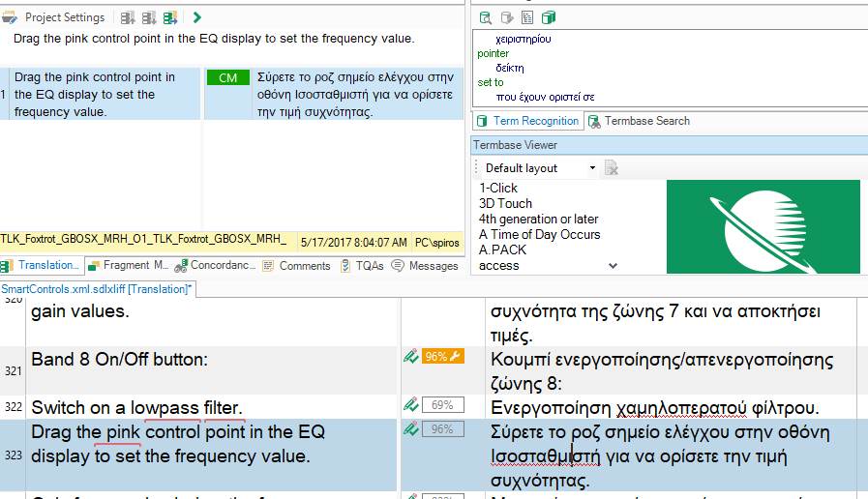Click term translation 'χειριστηρίου'
868x499 pixels.
pos(524,40)
